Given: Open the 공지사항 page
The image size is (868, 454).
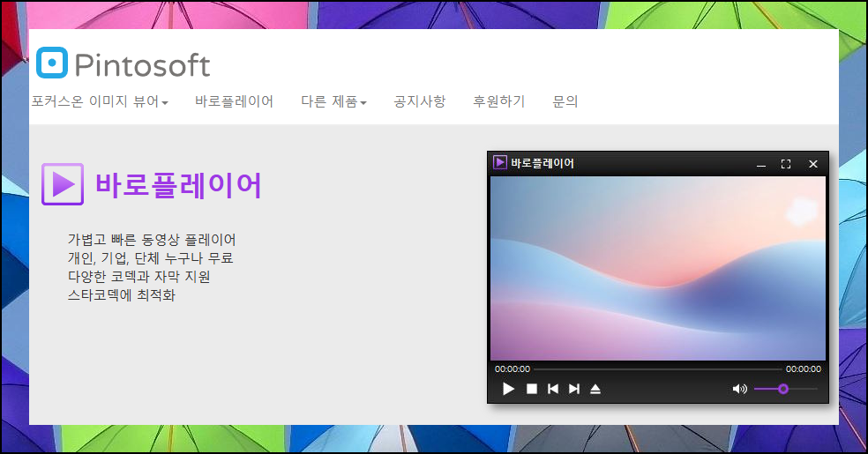Looking at the screenshot, I should (420, 101).
